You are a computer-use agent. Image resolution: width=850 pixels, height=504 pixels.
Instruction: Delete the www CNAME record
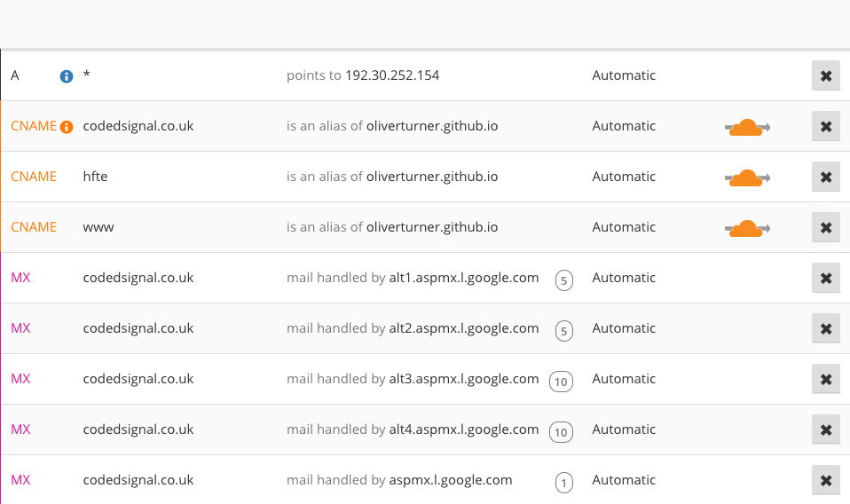click(826, 227)
